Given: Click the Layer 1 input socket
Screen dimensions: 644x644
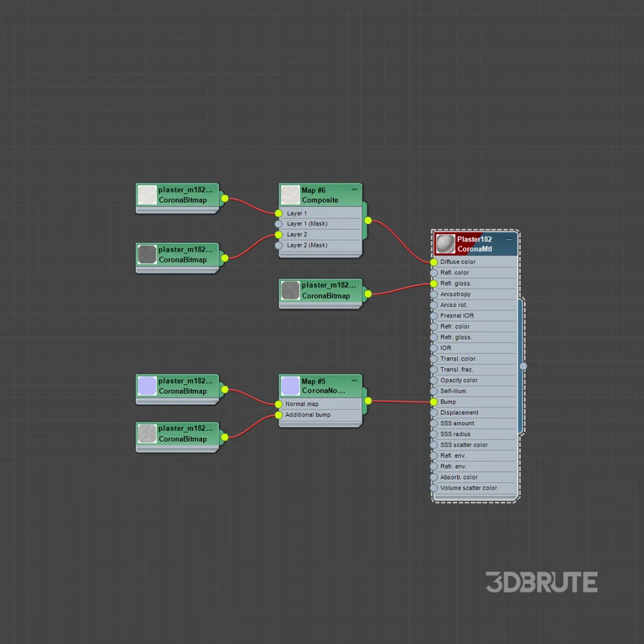Looking at the screenshot, I should [279, 213].
